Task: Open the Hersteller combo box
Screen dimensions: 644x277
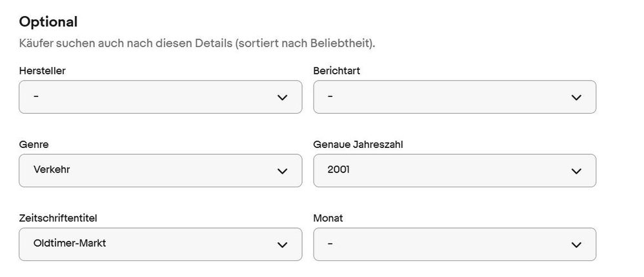Action: (160, 97)
